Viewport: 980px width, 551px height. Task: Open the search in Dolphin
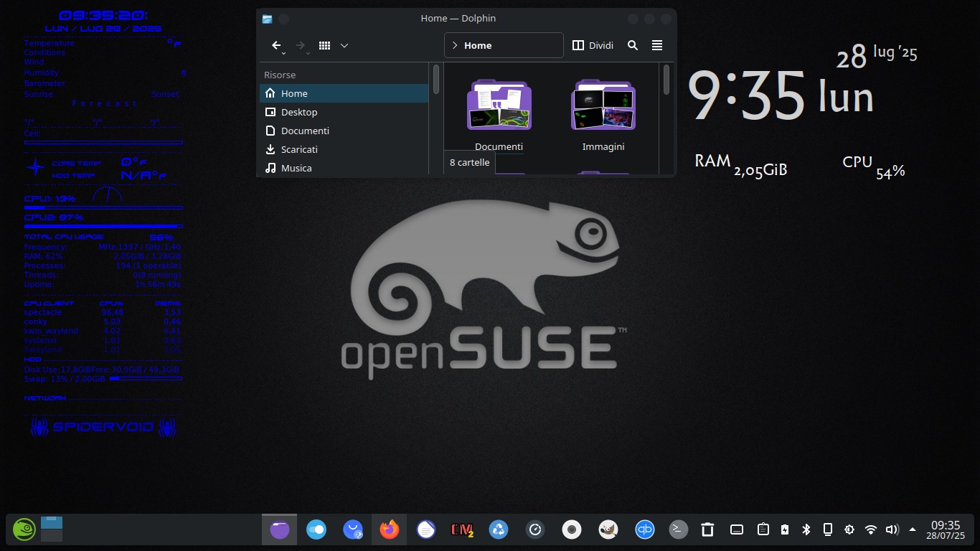click(633, 45)
